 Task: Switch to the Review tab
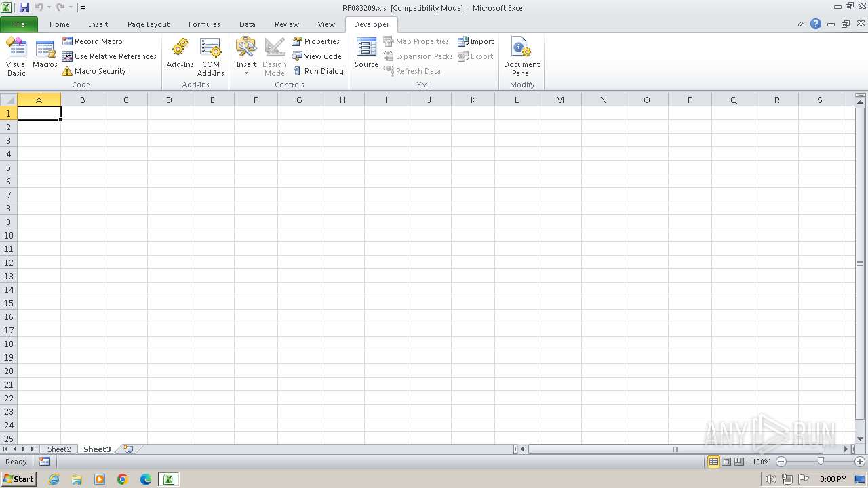pos(287,24)
